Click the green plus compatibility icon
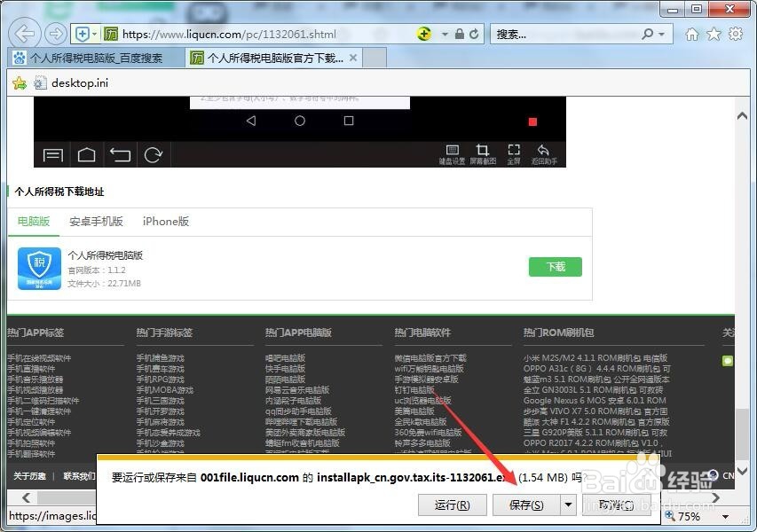The image size is (757, 532). click(x=424, y=34)
